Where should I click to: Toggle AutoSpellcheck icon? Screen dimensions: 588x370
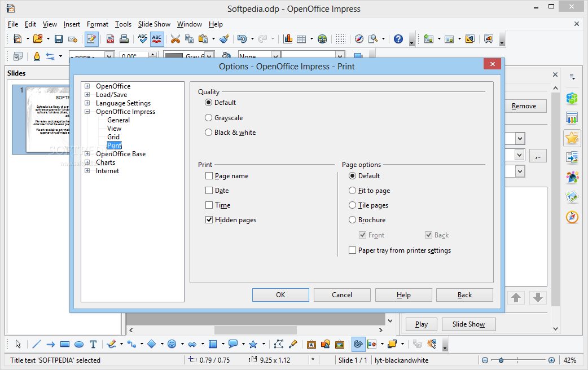click(157, 39)
